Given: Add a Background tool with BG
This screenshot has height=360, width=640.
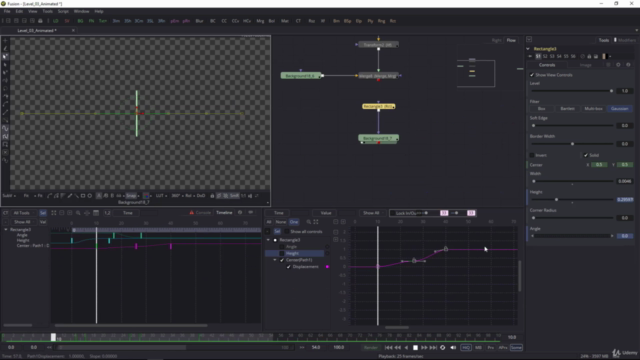Looking at the screenshot, I should (x=80, y=21).
